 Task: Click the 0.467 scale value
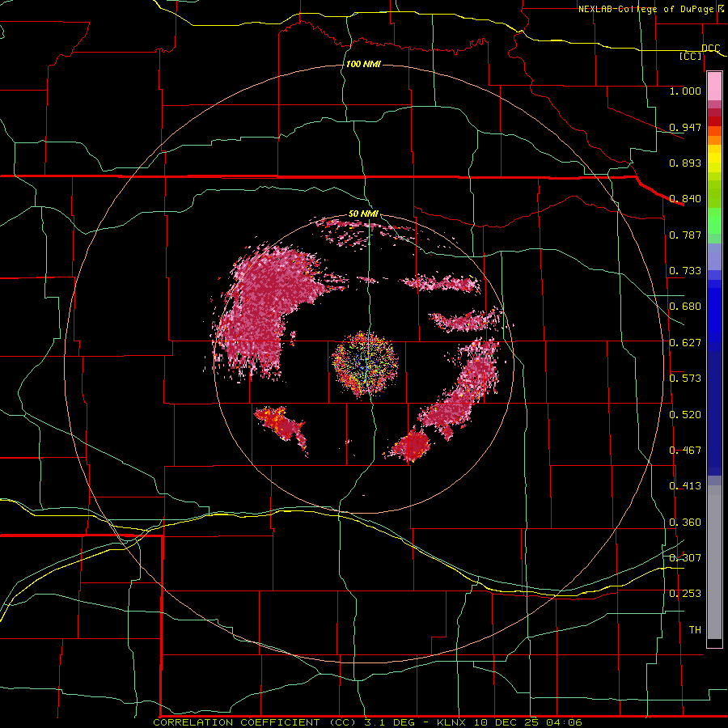(x=685, y=451)
